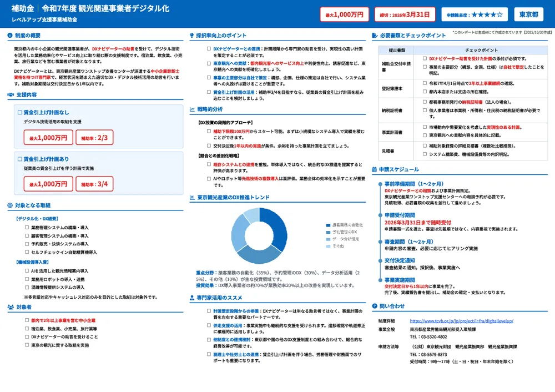Click the donut chart in DX推進トレンド
The width and height of the screenshot is (555, 392).
tap(259, 236)
